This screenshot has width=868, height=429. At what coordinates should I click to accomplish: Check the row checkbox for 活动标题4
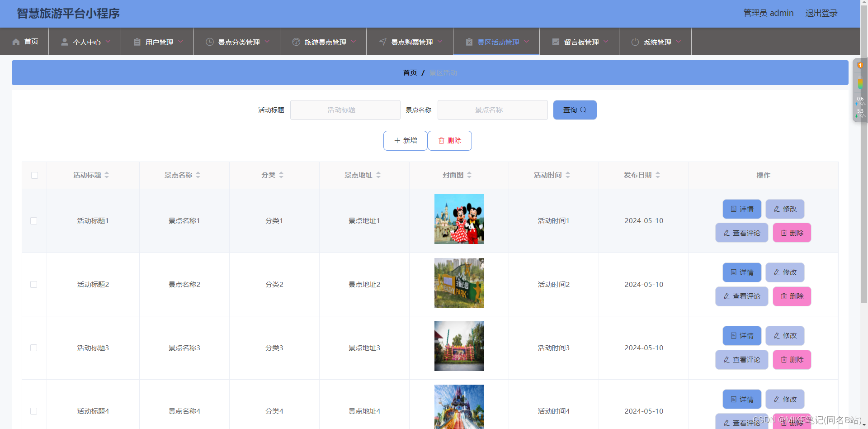(34, 411)
